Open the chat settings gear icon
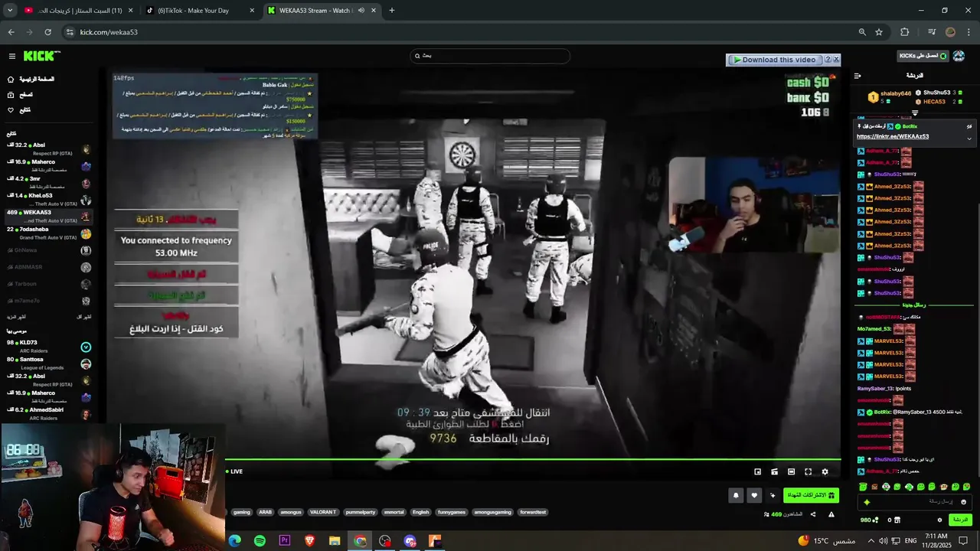980x551 pixels. pos(940,520)
